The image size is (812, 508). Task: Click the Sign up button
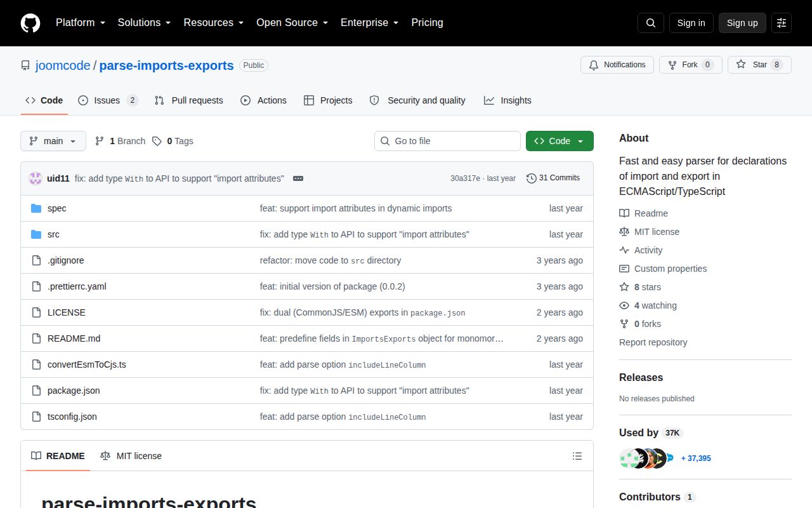point(742,23)
